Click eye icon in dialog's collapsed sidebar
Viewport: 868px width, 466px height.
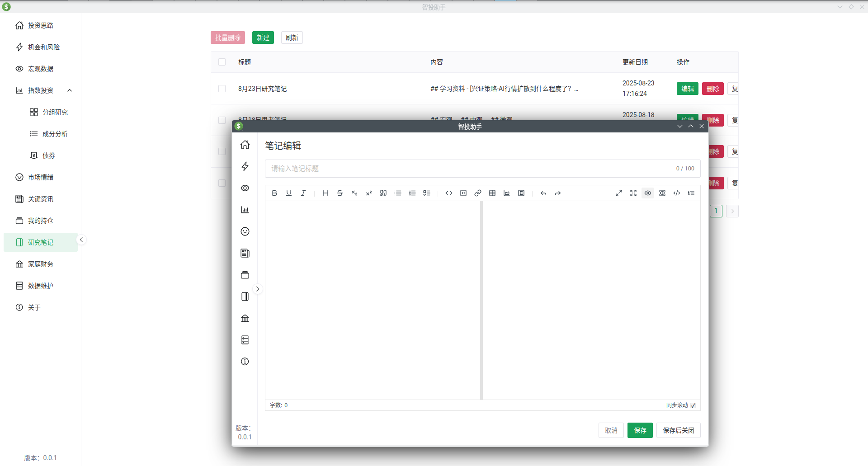[245, 188]
